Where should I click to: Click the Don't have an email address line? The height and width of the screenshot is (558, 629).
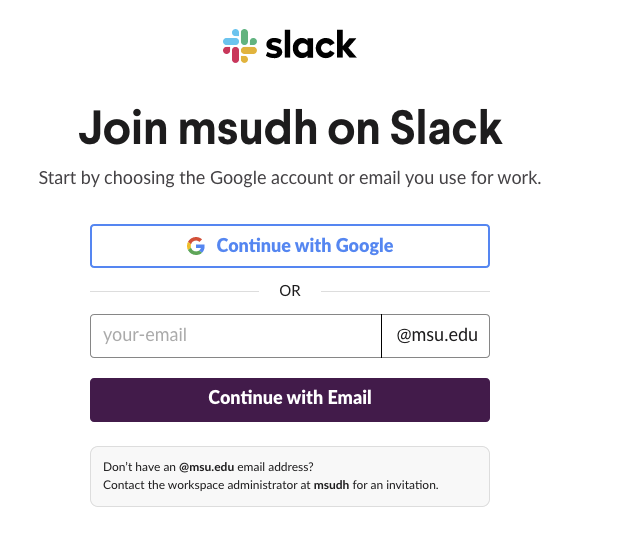point(208,467)
